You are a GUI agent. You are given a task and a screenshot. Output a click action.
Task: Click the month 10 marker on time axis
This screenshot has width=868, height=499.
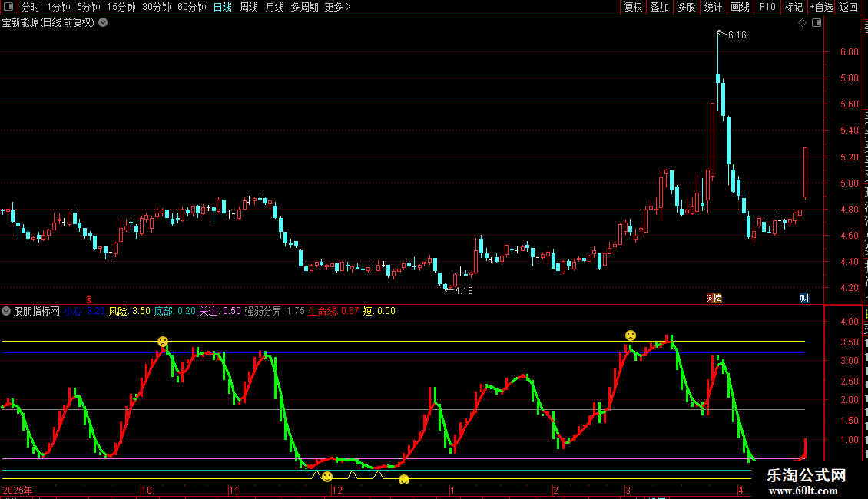147,490
